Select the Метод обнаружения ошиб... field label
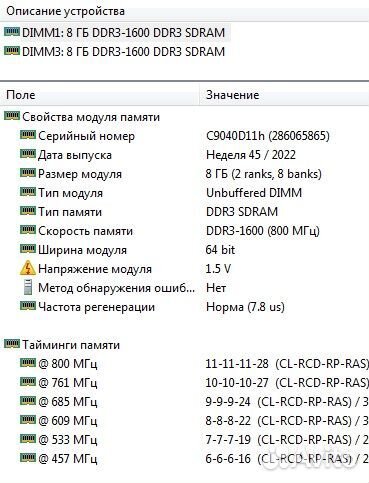The width and height of the screenshot is (369, 483). click(x=116, y=288)
